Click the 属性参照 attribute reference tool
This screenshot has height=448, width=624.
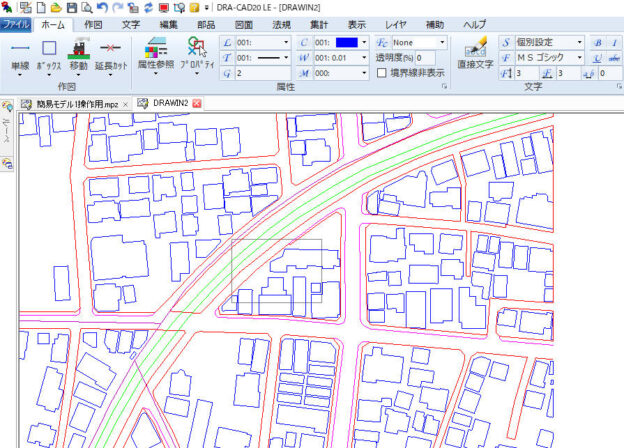tap(156, 54)
